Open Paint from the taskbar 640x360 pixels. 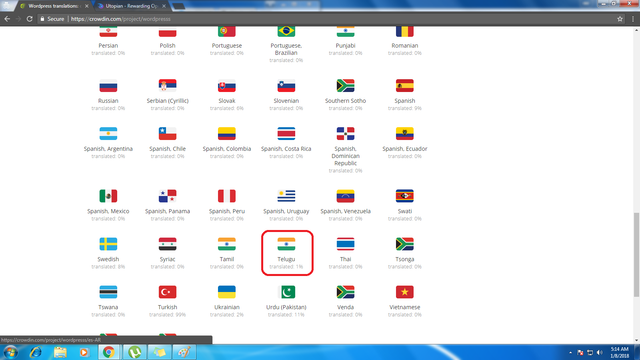tap(184, 352)
